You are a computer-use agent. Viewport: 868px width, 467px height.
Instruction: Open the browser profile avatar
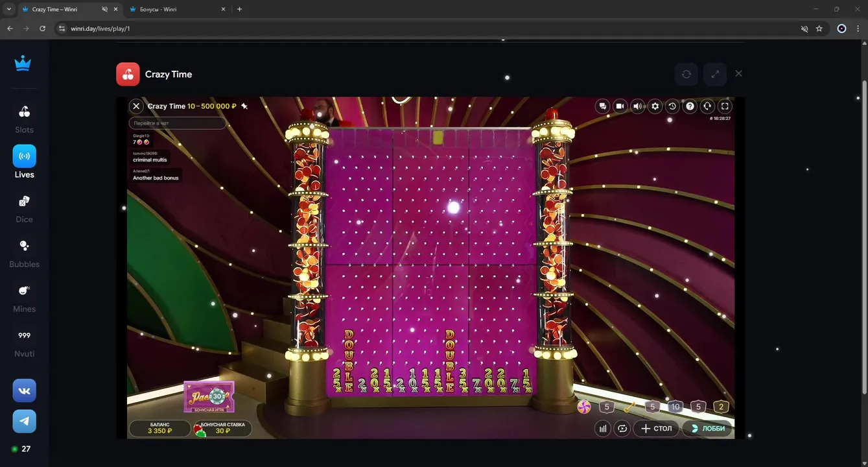[x=841, y=29]
